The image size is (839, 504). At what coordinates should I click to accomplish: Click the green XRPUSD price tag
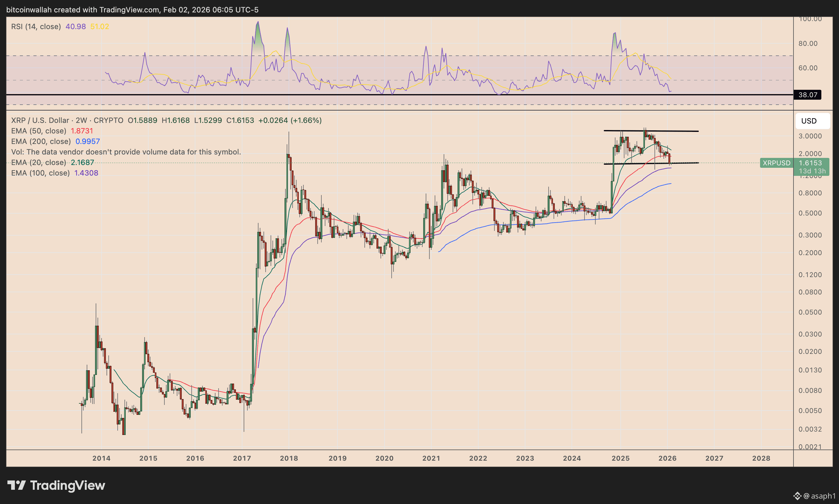[776, 163]
